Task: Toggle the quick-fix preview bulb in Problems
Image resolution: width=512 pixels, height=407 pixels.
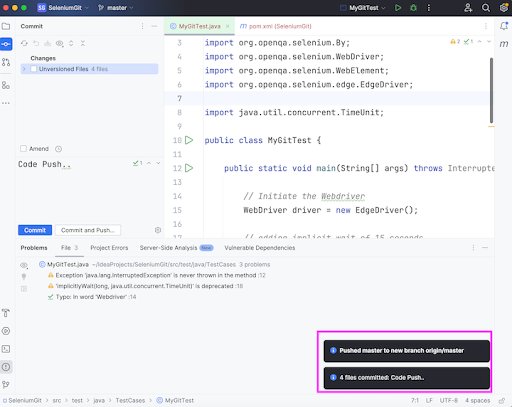Action: pyautogui.click(x=24, y=277)
